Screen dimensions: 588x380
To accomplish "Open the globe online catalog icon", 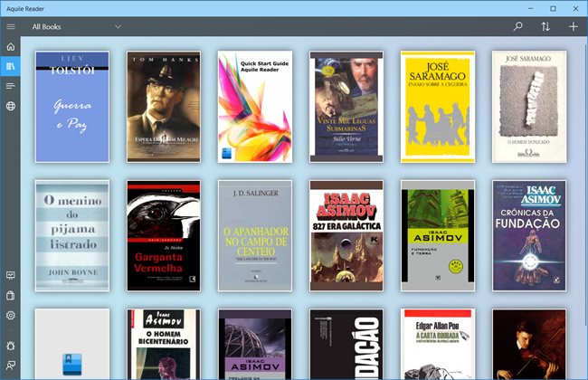I will click(11, 106).
